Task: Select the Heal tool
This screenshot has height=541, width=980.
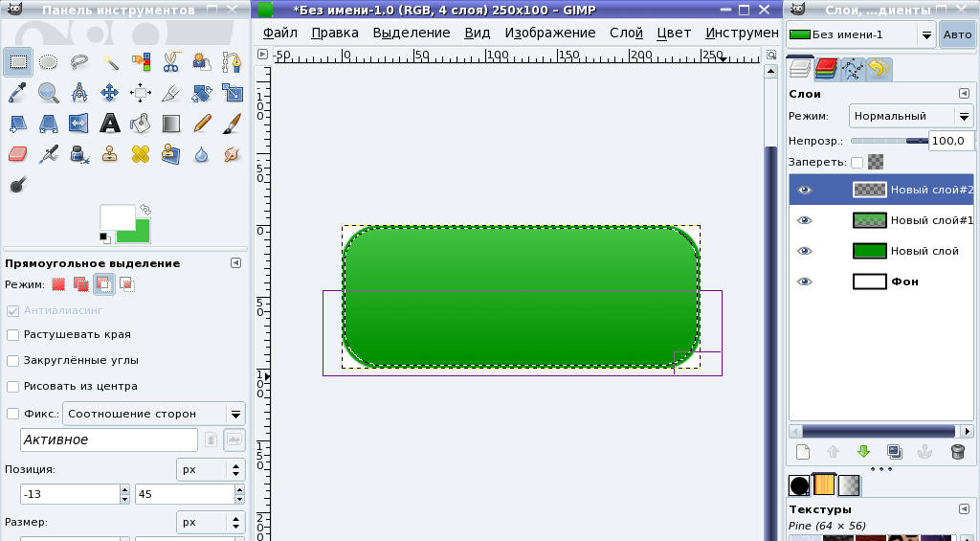Action: (x=140, y=154)
